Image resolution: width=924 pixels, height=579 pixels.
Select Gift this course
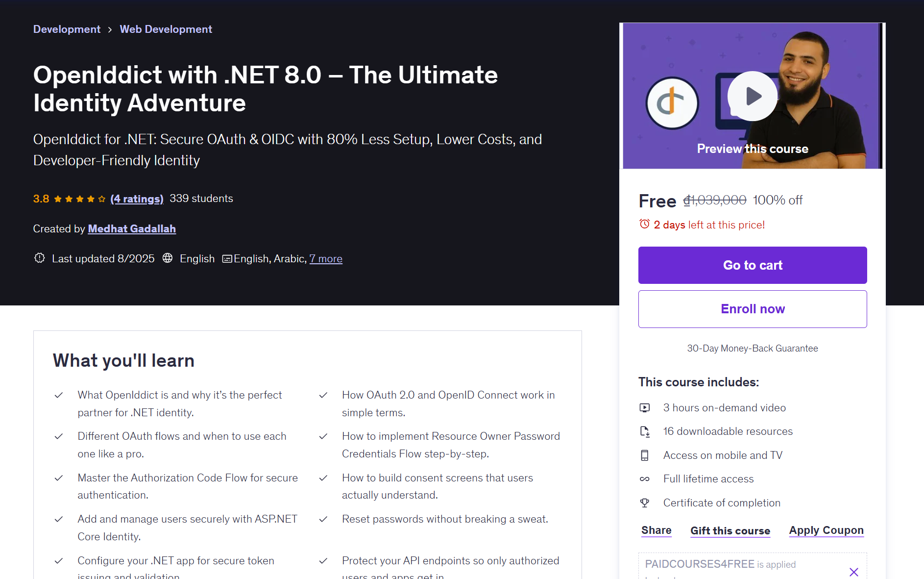730,530
